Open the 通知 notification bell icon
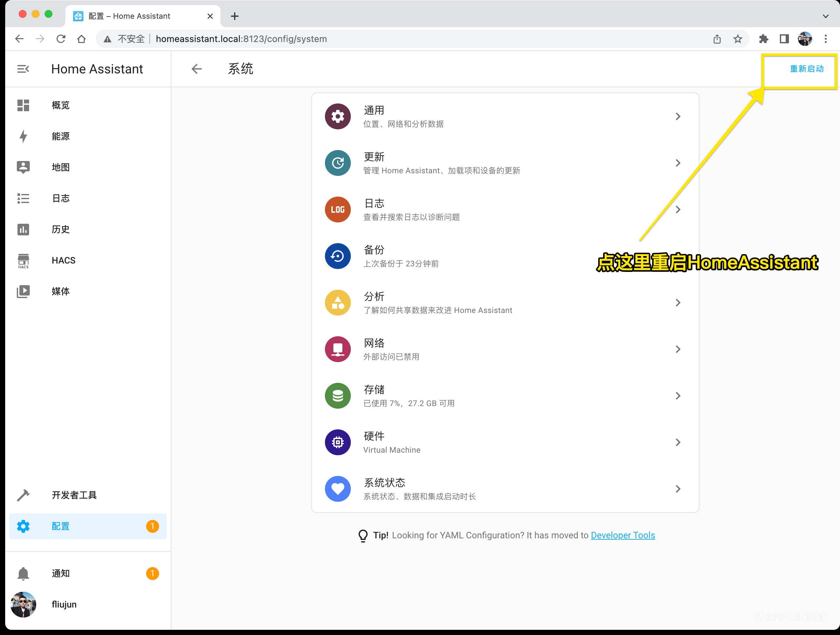Image resolution: width=840 pixels, height=635 pixels. click(x=23, y=573)
